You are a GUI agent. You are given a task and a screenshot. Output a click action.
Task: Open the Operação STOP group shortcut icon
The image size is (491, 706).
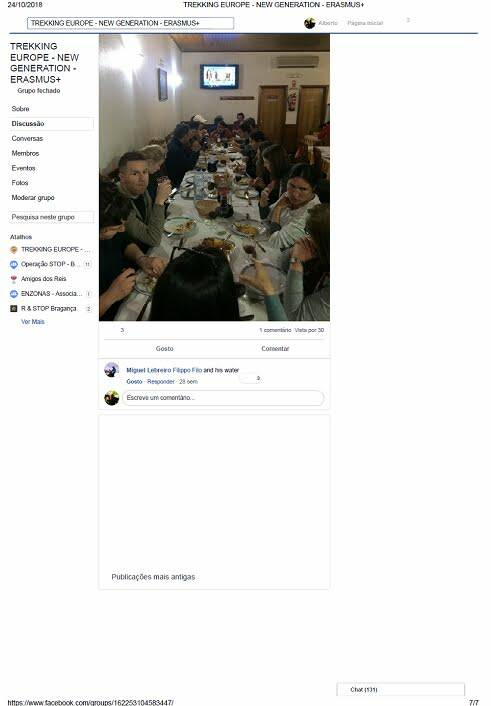14,264
